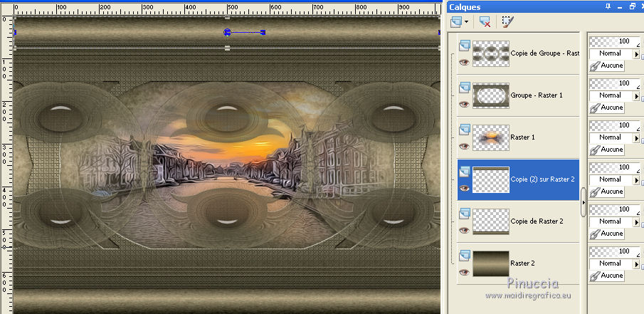Click layer type icon of Raster 2 layer
Viewport: 644px width, 314px height.
(x=465, y=255)
